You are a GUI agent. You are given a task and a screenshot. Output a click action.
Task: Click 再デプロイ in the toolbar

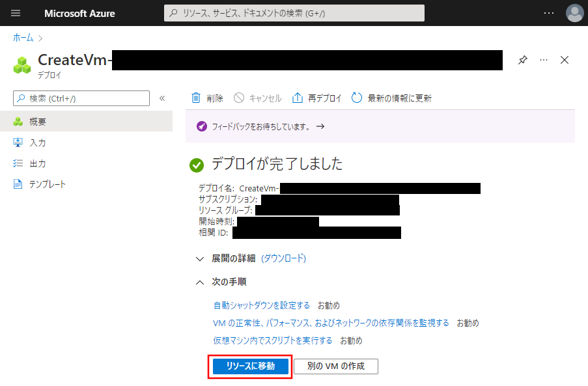317,98
